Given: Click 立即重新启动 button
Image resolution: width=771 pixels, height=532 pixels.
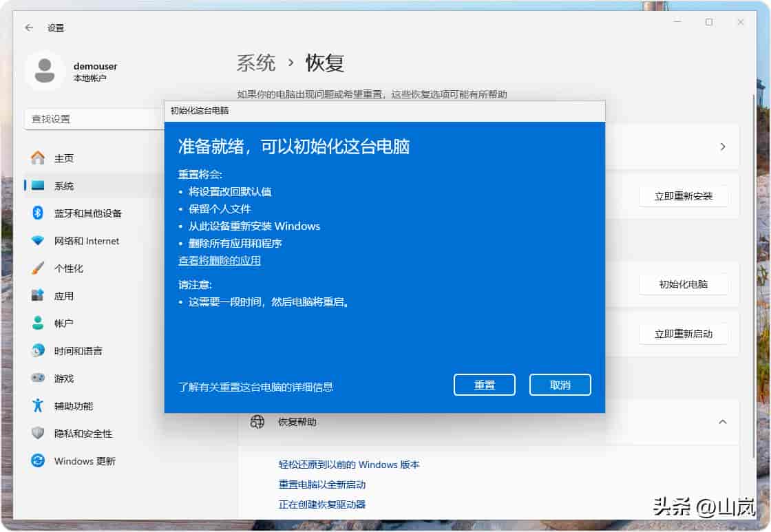Looking at the screenshot, I should [684, 334].
